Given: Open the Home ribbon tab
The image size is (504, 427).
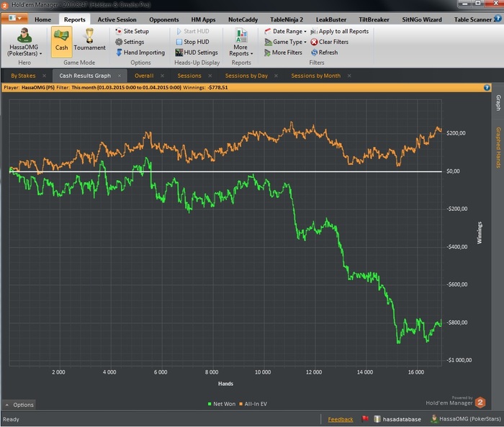Looking at the screenshot, I should tap(42, 19).
